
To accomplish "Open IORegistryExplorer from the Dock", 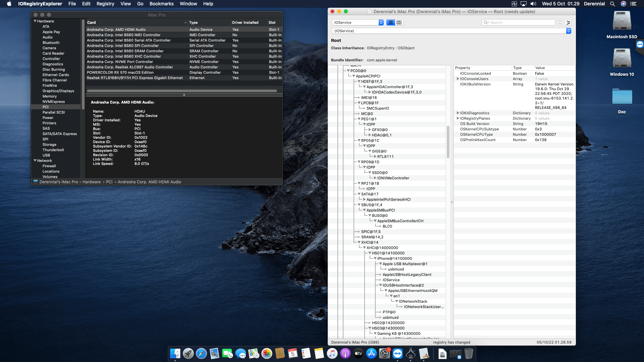I will coord(411,354).
